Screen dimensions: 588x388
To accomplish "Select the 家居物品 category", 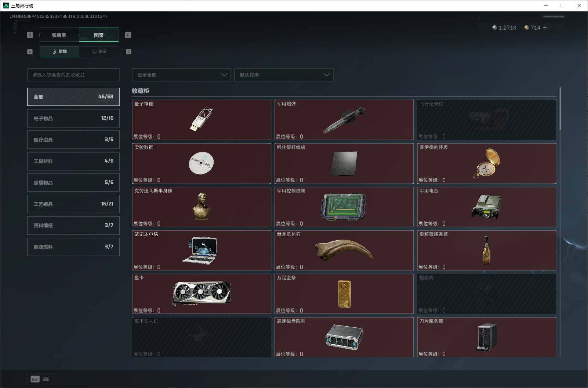I will click(x=73, y=183).
